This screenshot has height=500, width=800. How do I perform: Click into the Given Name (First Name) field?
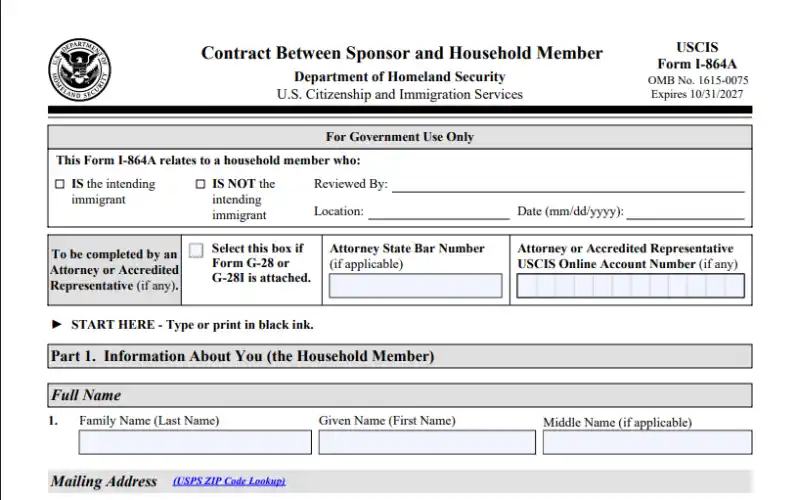coord(427,442)
